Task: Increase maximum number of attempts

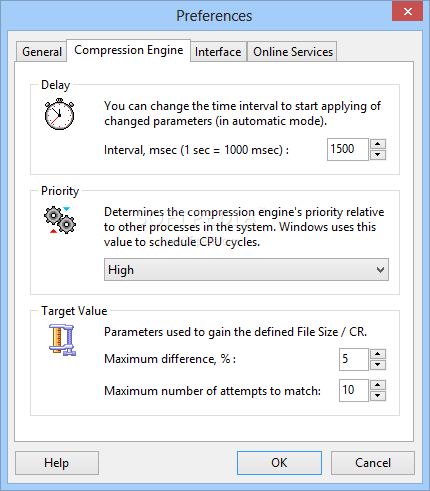Action: pyautogui.click(x=378, y=385)
